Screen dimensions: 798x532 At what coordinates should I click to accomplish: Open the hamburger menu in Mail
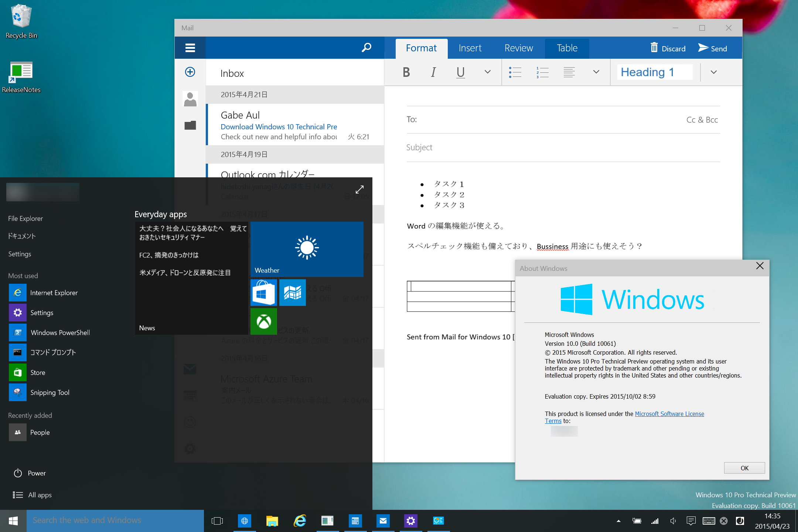pos(190,48)
